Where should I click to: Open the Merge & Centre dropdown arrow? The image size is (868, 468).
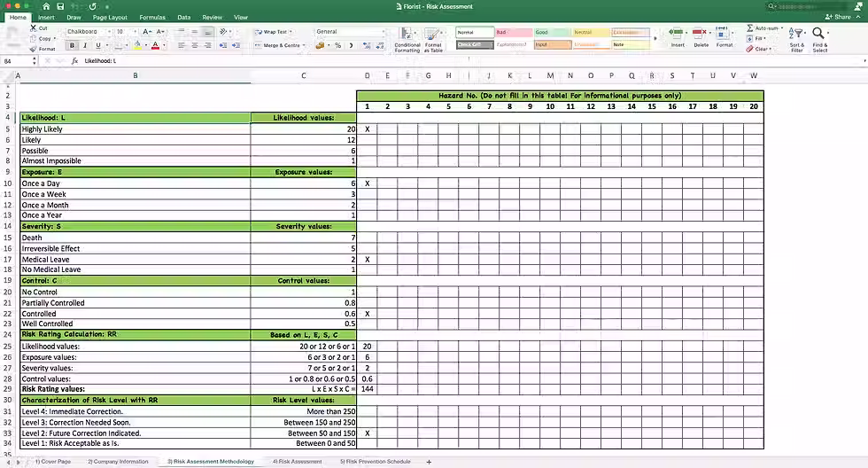304,45
